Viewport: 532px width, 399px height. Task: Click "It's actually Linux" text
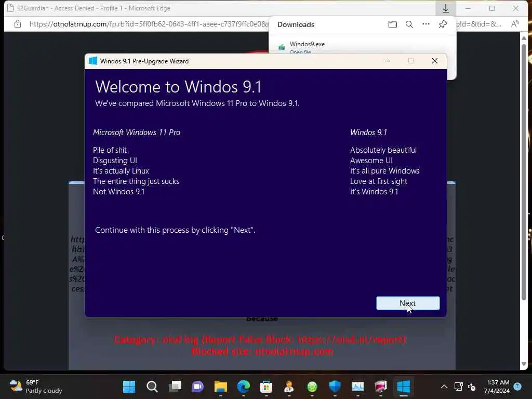[121, 171]
